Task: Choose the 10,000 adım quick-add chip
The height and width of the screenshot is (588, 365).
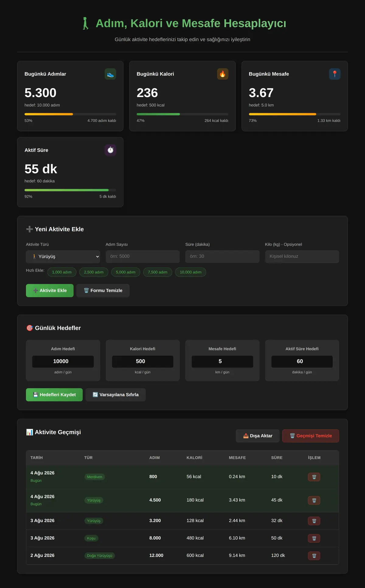Action: pos(191,272)
